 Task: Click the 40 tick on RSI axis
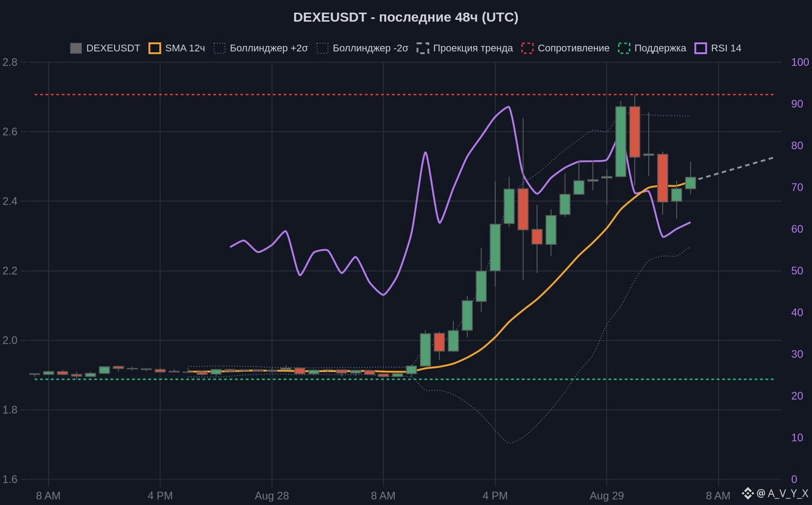[797, 312]
